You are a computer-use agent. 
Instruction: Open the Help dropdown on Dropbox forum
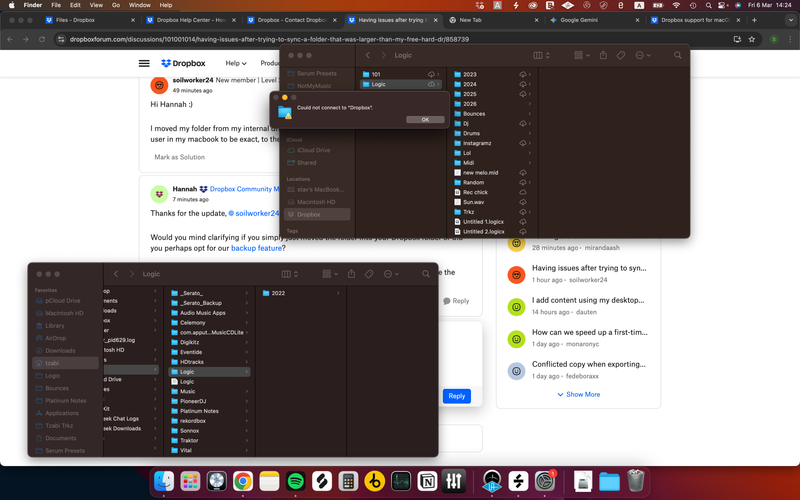point(236,63)
